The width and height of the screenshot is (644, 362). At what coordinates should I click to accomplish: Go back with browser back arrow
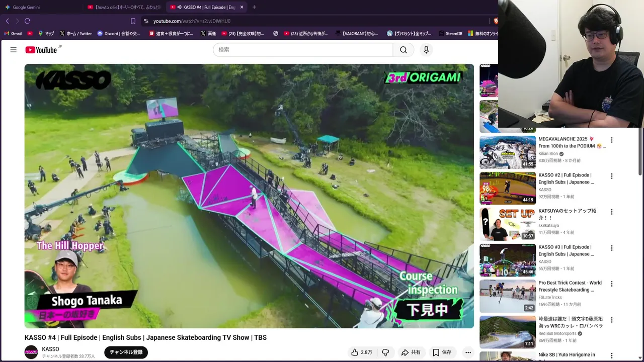(7, 21)
